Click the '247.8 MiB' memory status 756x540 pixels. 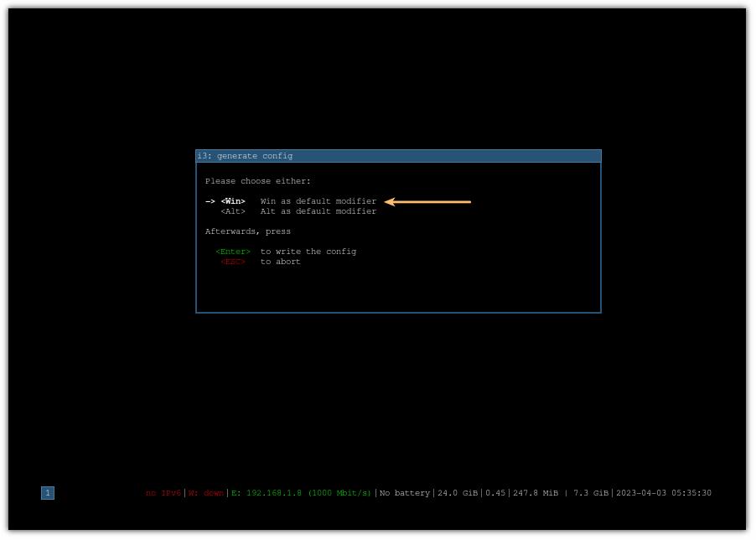(536, 493)
